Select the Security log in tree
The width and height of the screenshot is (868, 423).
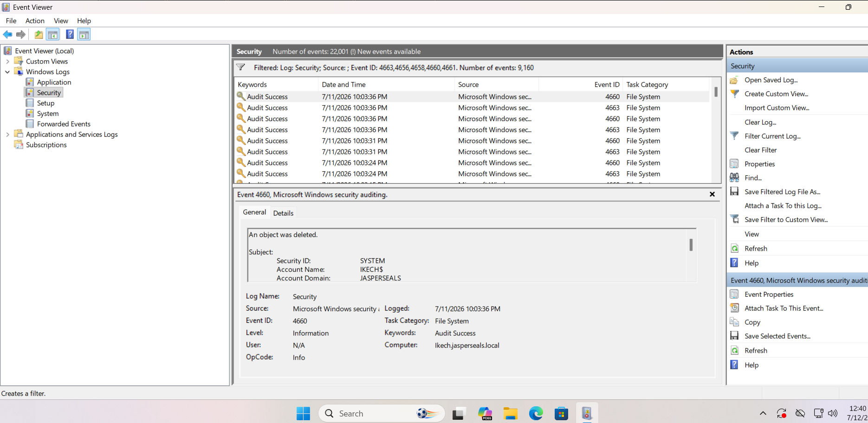tap(49, 93)
